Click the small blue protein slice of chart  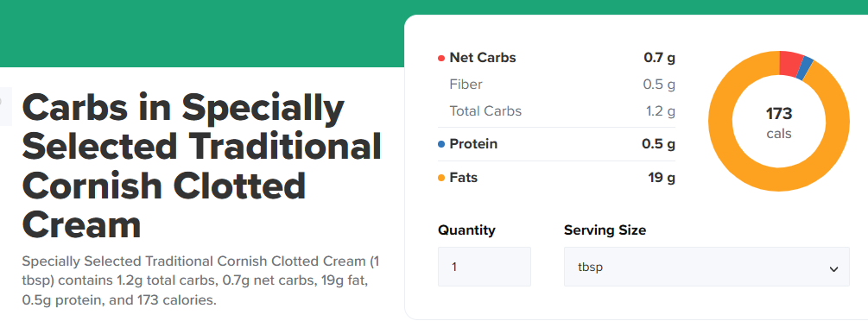click(x=807, y=69)
